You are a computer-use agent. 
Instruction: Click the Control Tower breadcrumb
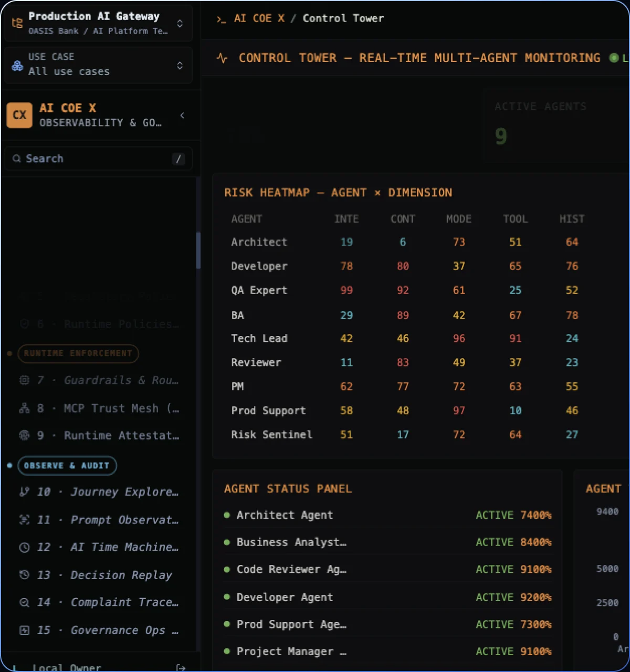[343, 18]
